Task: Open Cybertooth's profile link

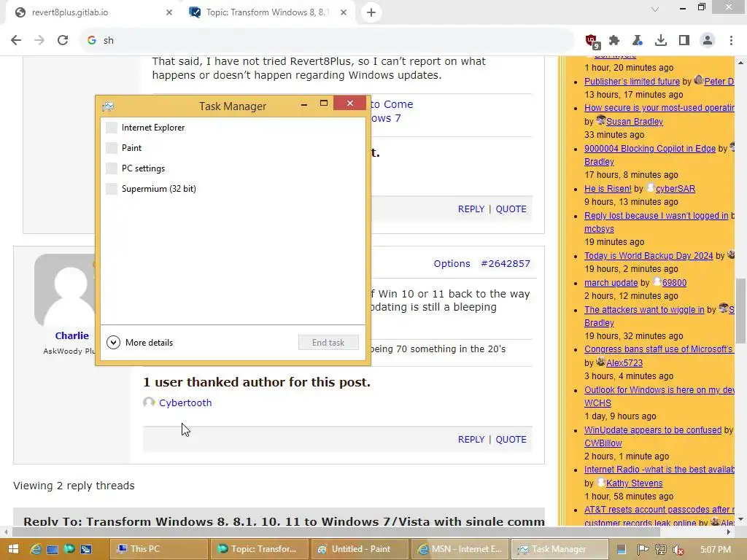Action: click(x=185, y=402)
